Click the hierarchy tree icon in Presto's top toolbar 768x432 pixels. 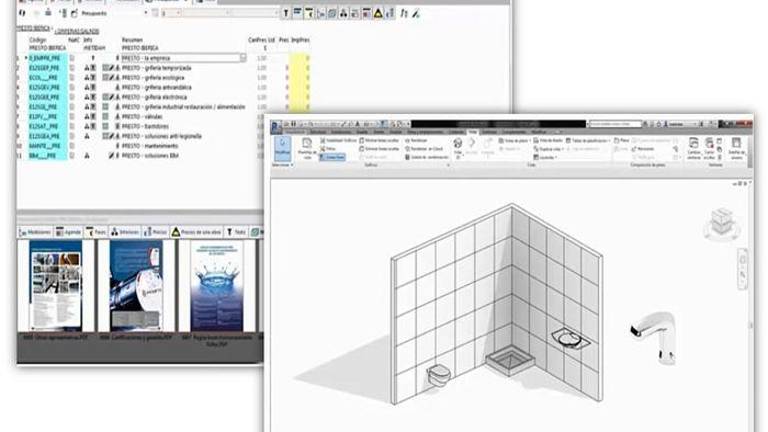[343, 14]
